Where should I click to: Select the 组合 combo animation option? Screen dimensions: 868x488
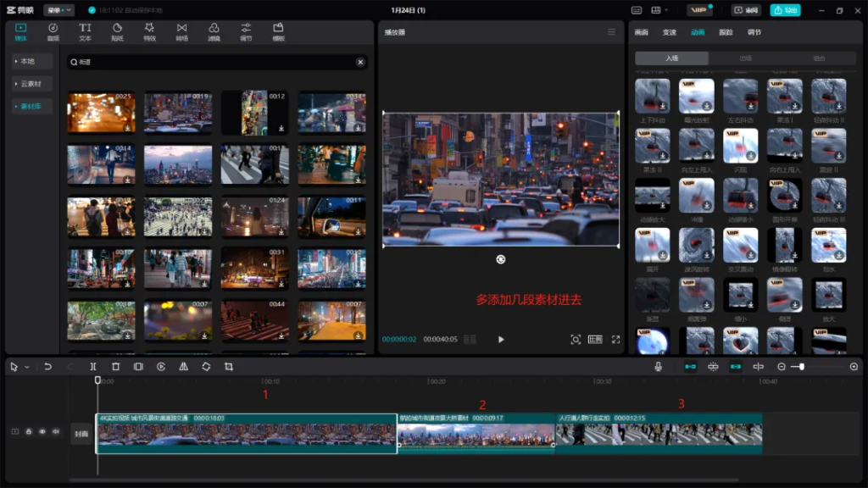coord(819,58)
